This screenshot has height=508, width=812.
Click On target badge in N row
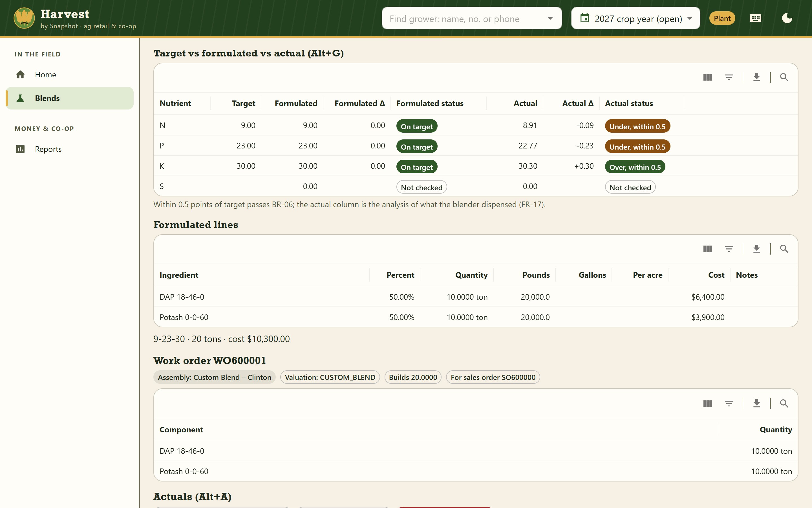point(417,126)
